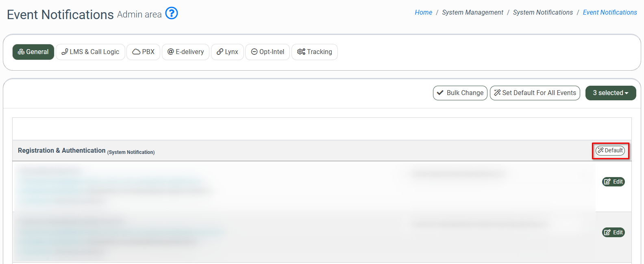Switch to the General tab
The width and height of the screenshot is (644, 264).
[x=33, y=52]
